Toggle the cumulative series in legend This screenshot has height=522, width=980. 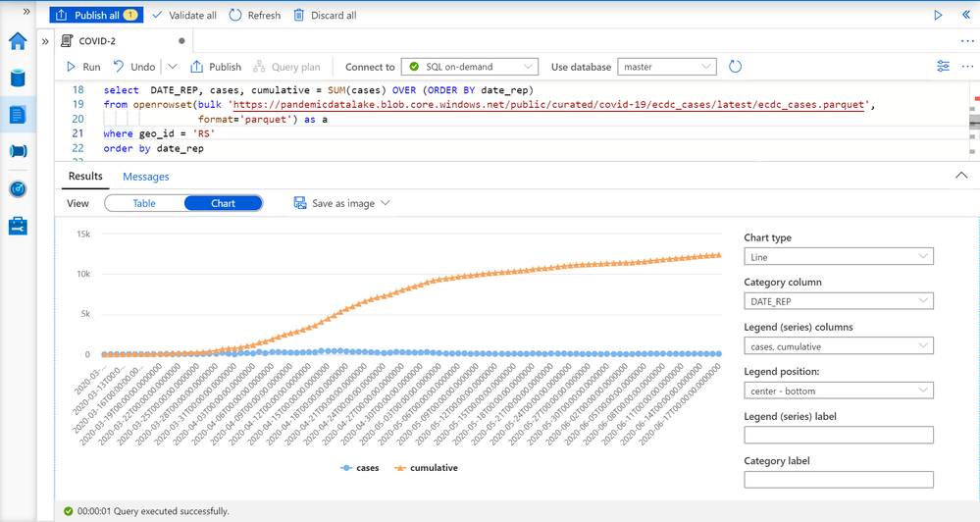pos(427,468)
